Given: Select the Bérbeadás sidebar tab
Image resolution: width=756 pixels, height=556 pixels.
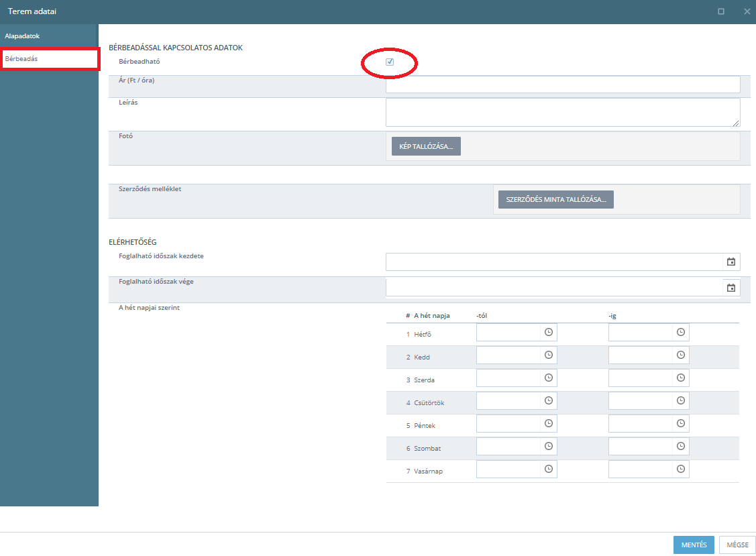Looking at the screenshot, I should click(49, 59).
